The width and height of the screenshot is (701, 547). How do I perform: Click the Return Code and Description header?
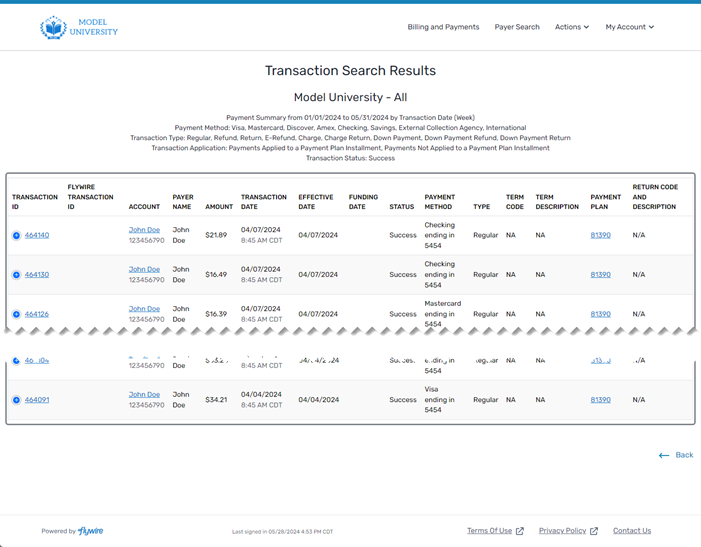point(655,197)
